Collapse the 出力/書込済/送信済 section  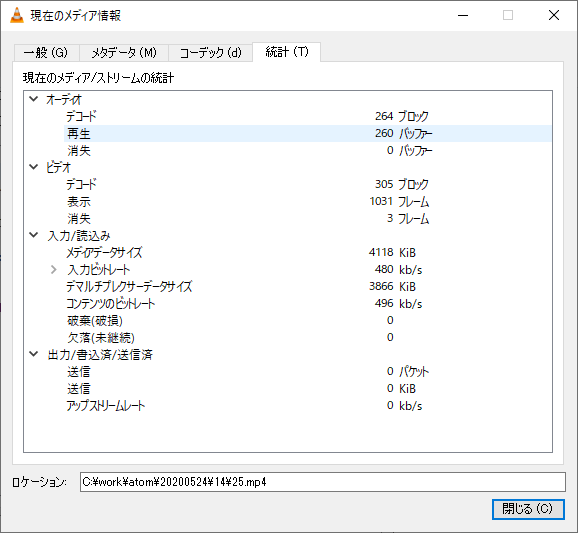click(x=34, y=354)
